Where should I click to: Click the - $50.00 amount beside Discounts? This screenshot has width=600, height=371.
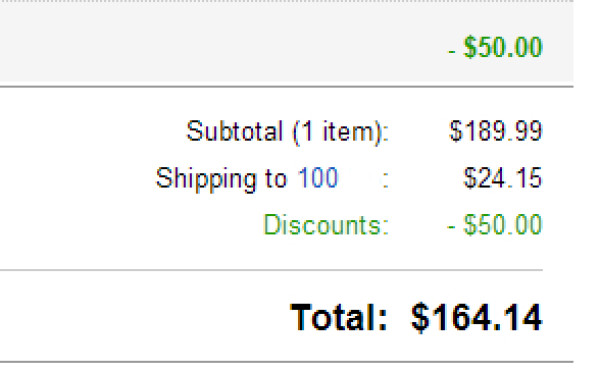click(x=494, y=225)
